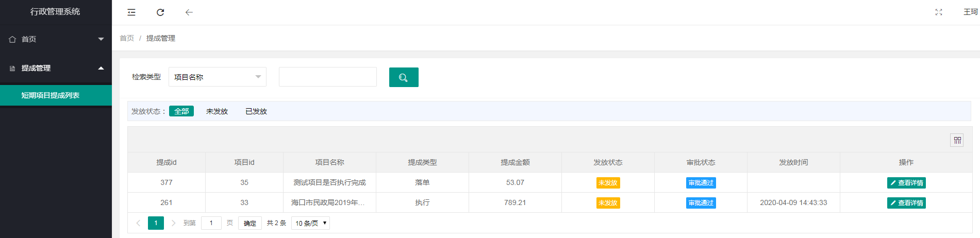This screenshot has height=238, width=980.
Task: Click the search magnifier button
Action: tap(404, 77)
